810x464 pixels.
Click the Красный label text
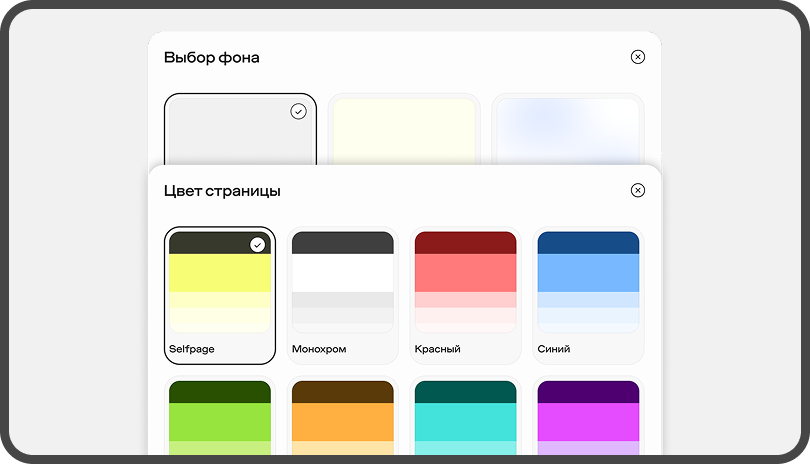tap(438, 349)
